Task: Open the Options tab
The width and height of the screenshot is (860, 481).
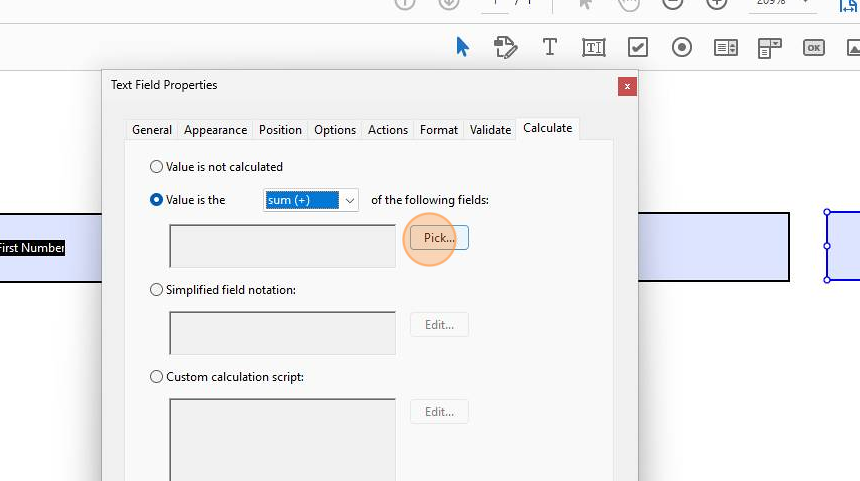Action: 335,130
